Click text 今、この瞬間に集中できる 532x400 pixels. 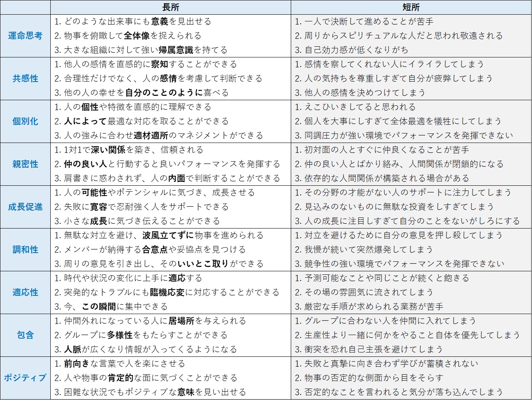116,307
